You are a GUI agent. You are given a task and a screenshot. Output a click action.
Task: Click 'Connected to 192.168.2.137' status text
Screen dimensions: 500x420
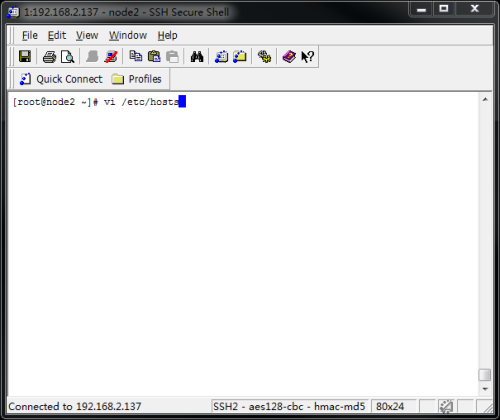[75, 406]
